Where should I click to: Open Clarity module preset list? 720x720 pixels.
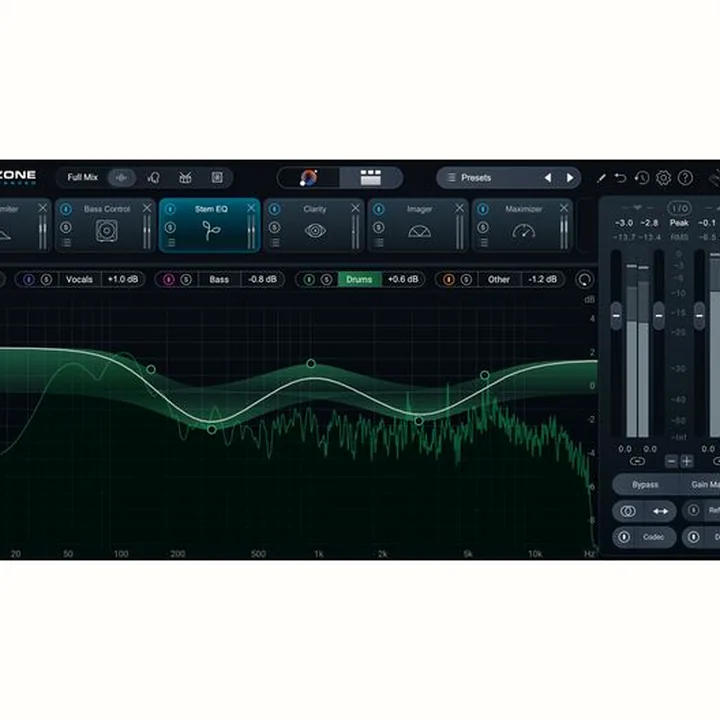275,242
